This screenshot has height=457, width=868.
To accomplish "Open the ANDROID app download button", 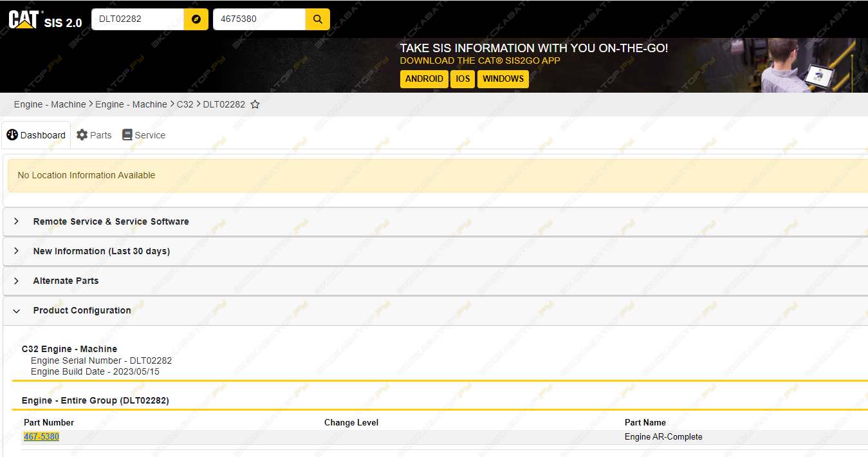I will (424, 79).
